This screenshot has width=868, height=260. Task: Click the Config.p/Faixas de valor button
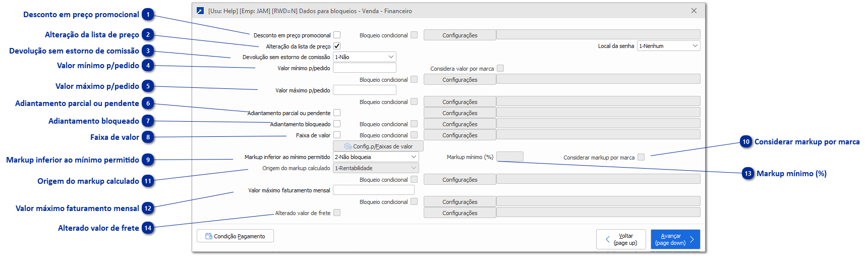[378, 146]
